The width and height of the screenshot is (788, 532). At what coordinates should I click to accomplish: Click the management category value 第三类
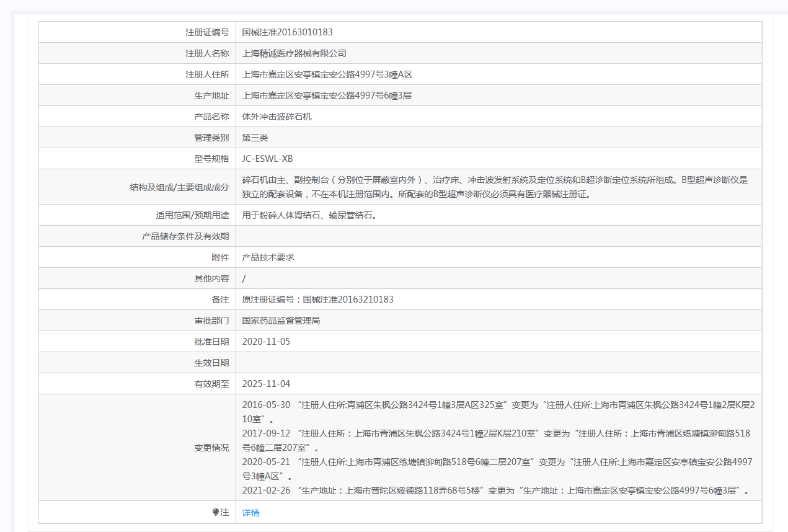255,138
